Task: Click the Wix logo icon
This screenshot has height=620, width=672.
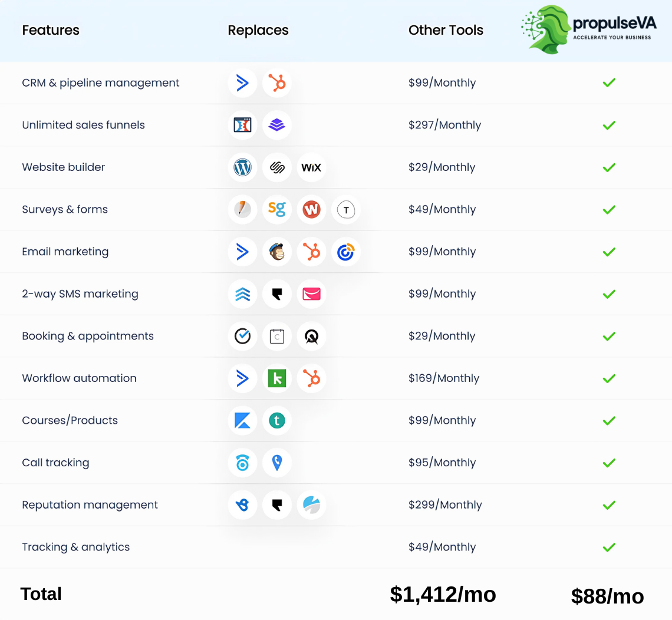Action: 311,167
